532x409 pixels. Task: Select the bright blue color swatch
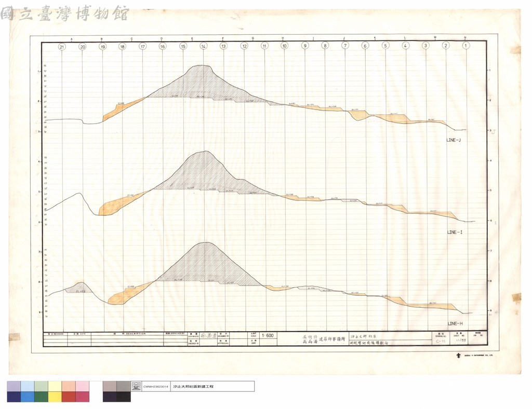click(x=28, y=397)
